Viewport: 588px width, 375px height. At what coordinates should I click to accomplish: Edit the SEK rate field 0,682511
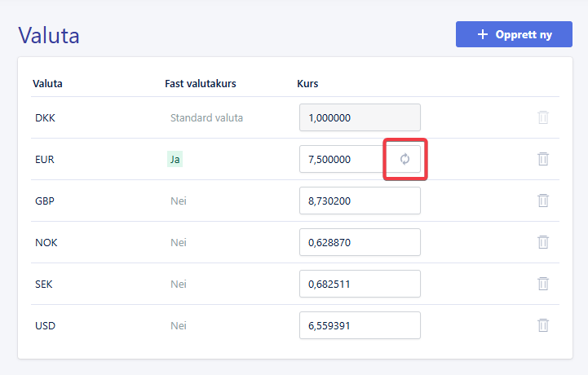360,284
